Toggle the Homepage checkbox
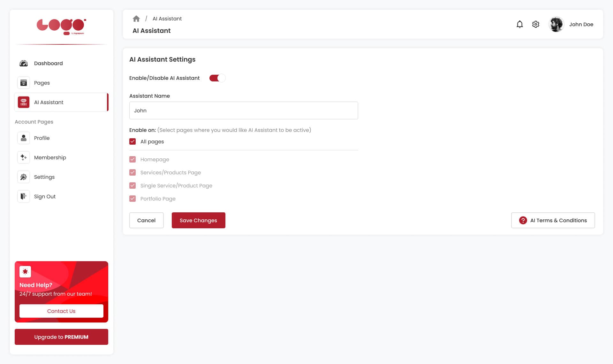 [132, 159]
